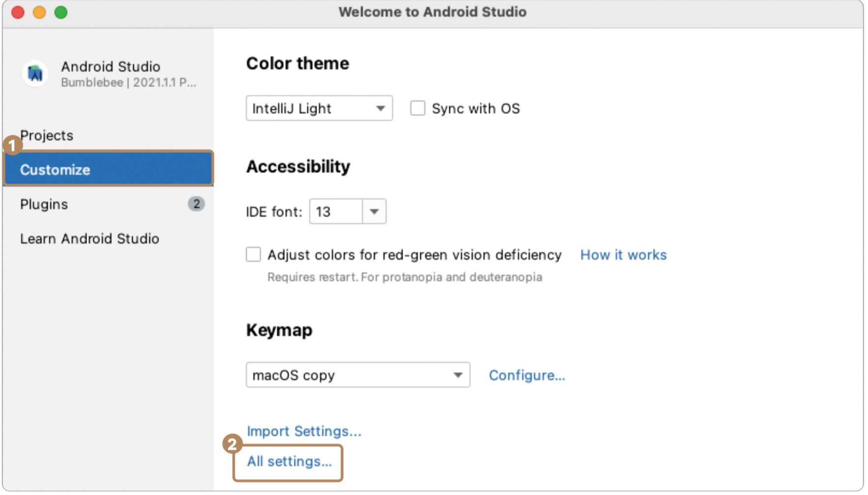Viewport: 868px width, 495px height.
Task: Select the Customize sidebar tab
Action: pyautogui.click(x=55, y=170)
